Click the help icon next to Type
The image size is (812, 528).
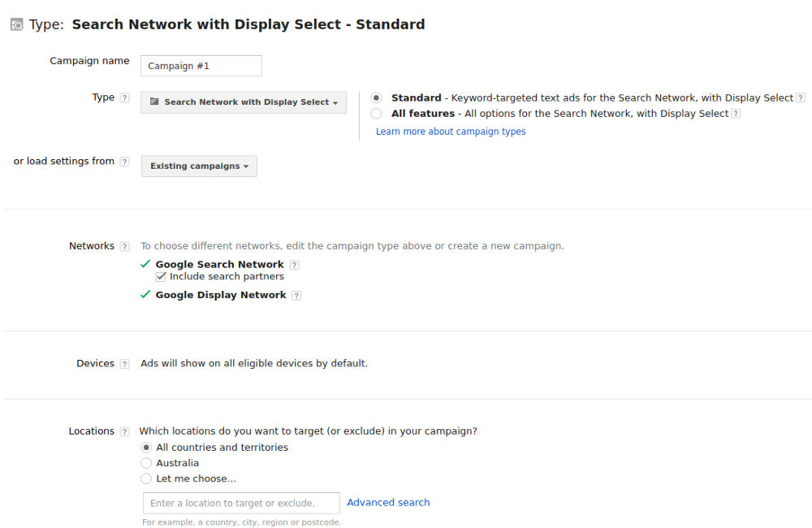point(124,98)
